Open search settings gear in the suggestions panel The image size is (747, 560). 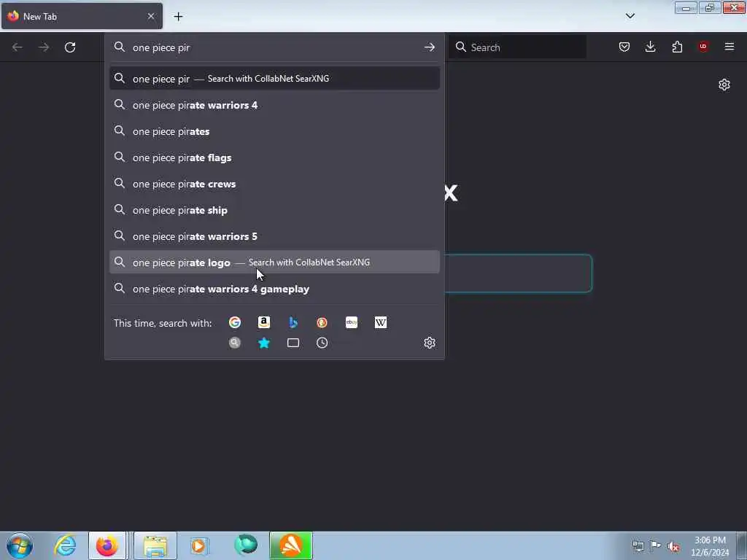[430, 343]
